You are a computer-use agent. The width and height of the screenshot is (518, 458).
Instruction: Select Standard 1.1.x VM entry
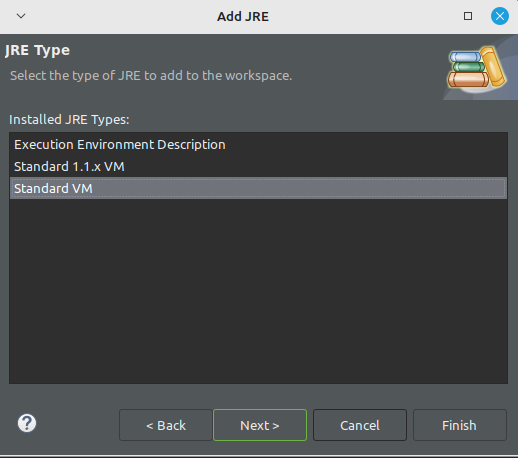tap(258, 166)
